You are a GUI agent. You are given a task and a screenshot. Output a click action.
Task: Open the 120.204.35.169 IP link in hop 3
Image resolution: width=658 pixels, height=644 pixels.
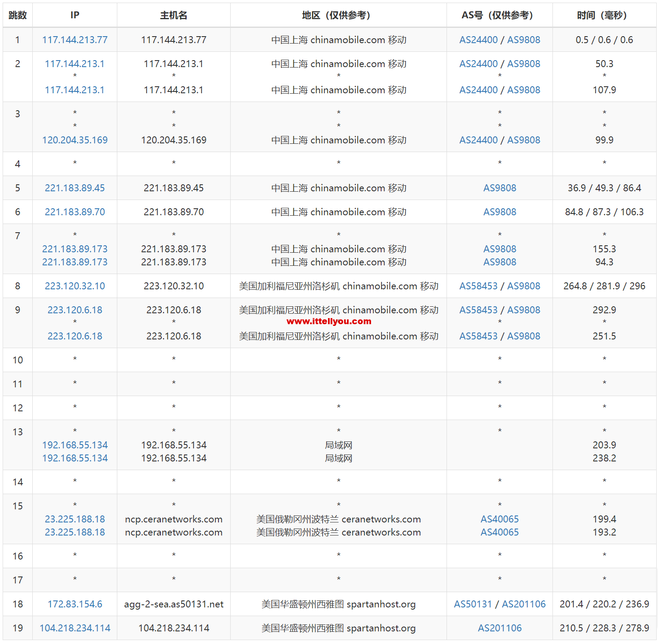75,140
